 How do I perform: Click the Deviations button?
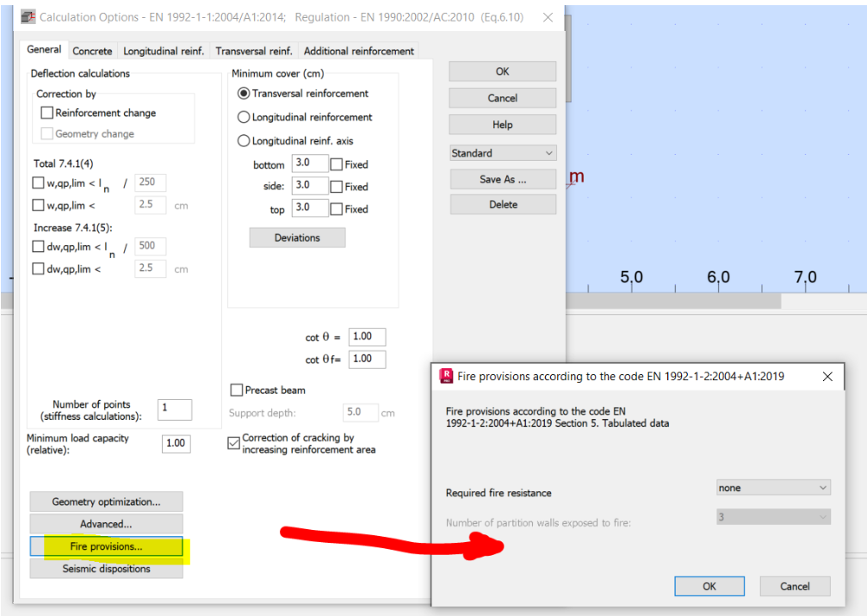[x=297, y=238]
